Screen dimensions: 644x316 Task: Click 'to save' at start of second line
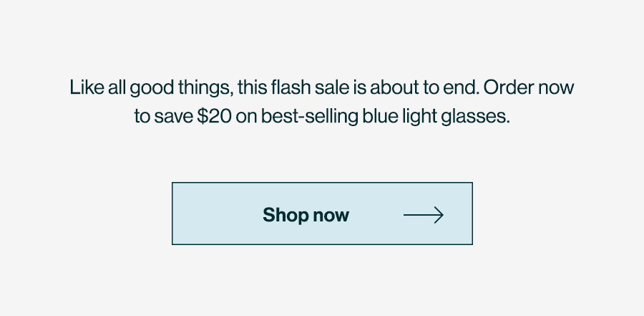coord(163,117)
